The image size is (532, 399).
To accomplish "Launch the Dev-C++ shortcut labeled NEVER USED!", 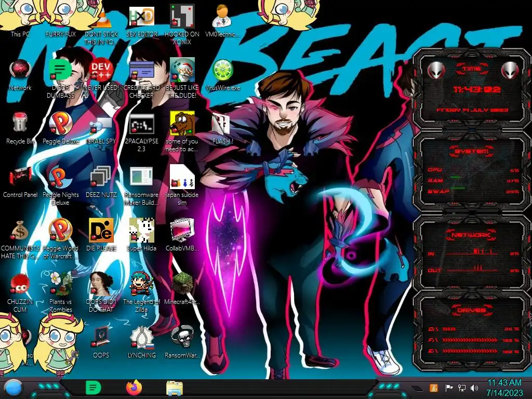I will click(x=101, y=75).
